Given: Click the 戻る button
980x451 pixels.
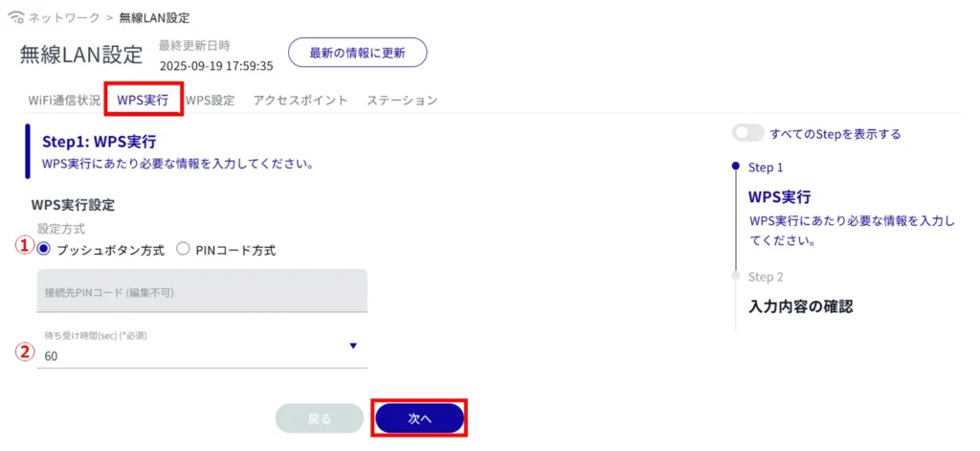Looking at the screenshot, I should 320,418.
